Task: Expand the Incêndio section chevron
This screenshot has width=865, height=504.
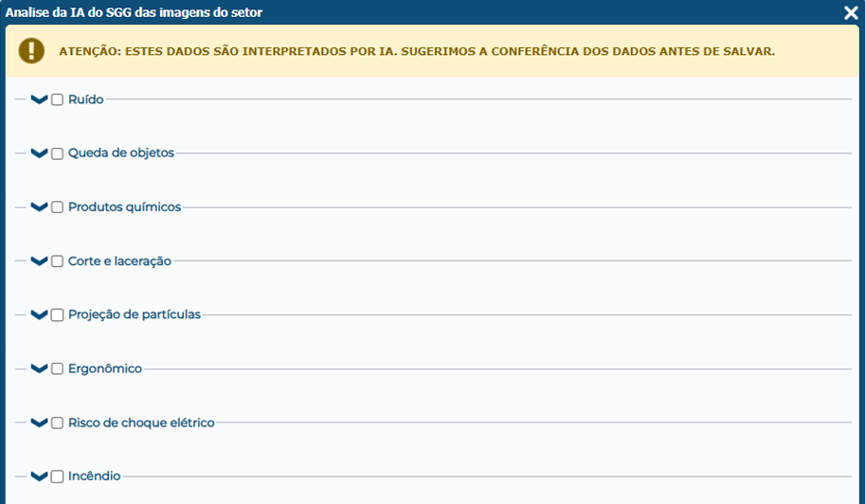Action: pos(39,477)
